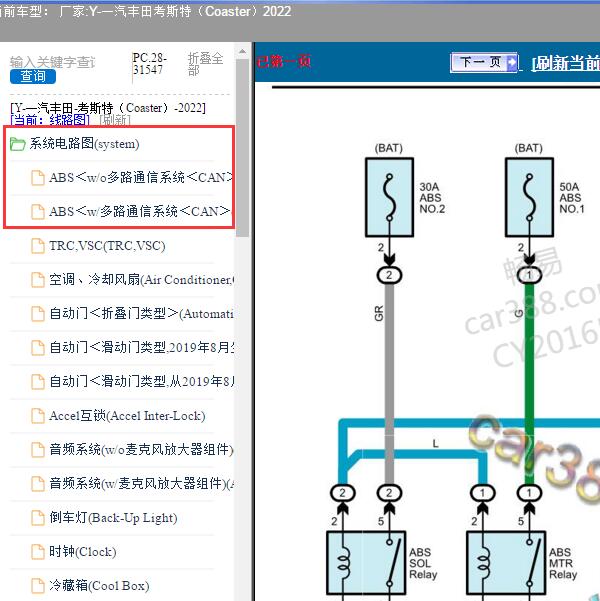Click document icon beside 空调、冷却风扇
600x601 pixels.
[x=38, y=280]
